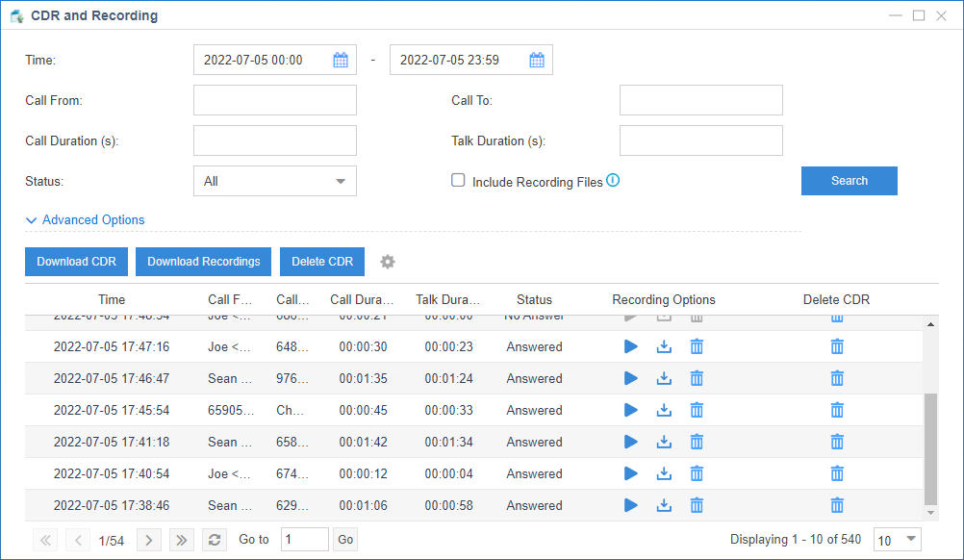Image resolution: width=964 pixels, height=560 pixels.
Task: Delete recording file for 17:45:54 call
Action: pos(697,410)
